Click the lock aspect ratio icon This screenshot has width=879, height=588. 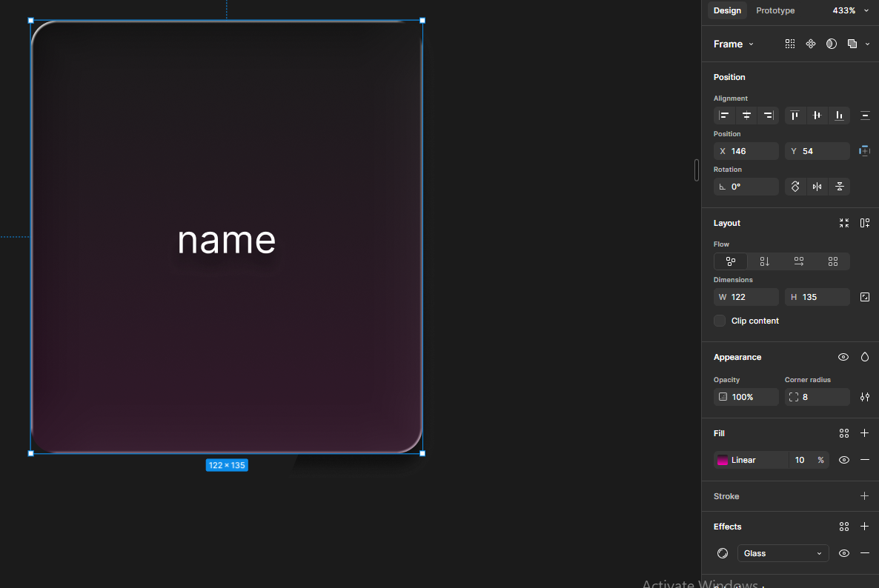[865, 298]
